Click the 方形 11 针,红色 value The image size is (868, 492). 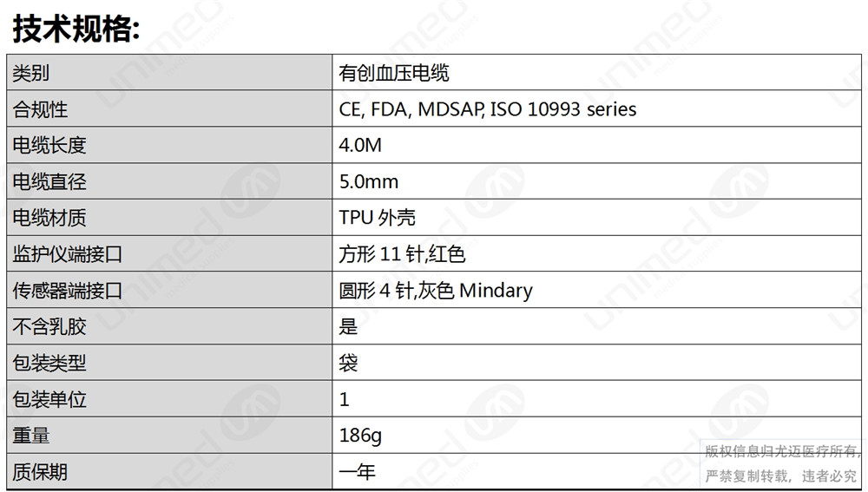point(402,254)
